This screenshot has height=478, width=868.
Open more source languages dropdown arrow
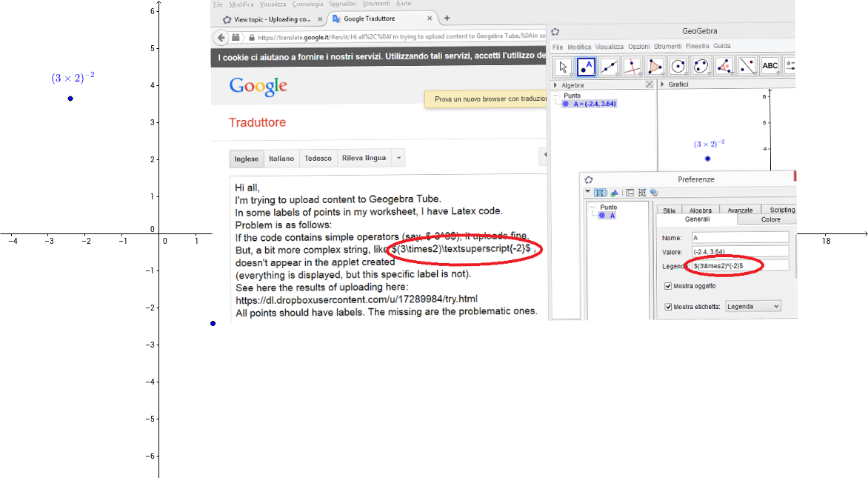click(398, 158)
